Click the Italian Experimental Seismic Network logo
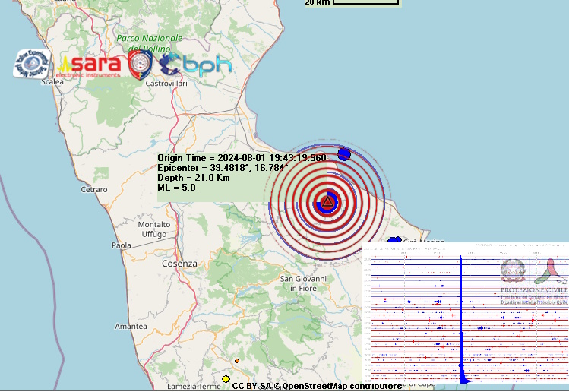 pyautogui.click(x=31, y=64)
